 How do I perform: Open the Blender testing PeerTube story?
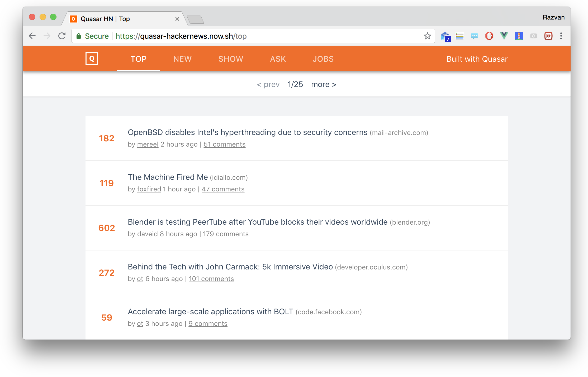point(258,222)
